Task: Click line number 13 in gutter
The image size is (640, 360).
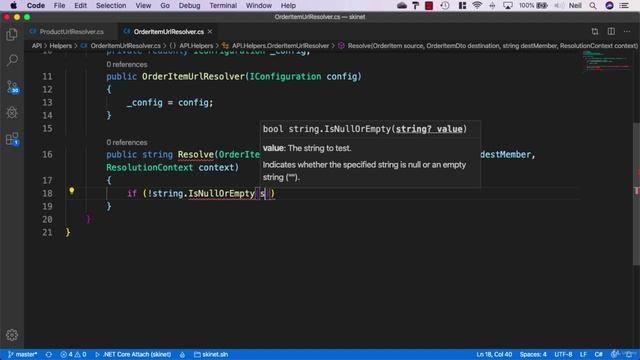Action: click(47, 102)
